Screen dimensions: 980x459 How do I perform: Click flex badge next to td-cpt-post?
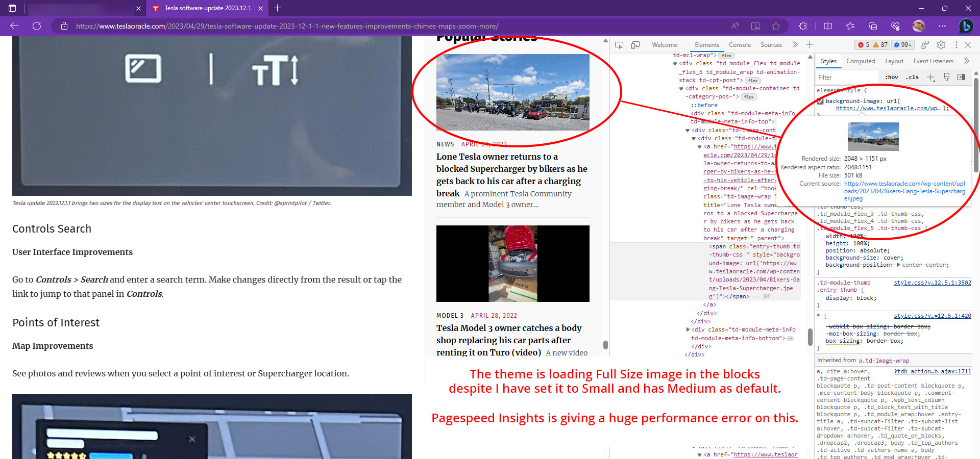tap(752, 81)
